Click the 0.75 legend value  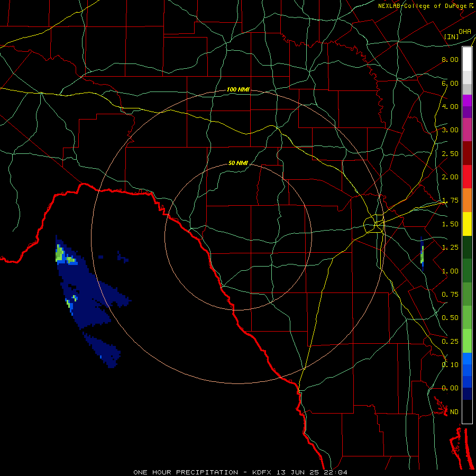pyautogui.click(x=450, y=295)
